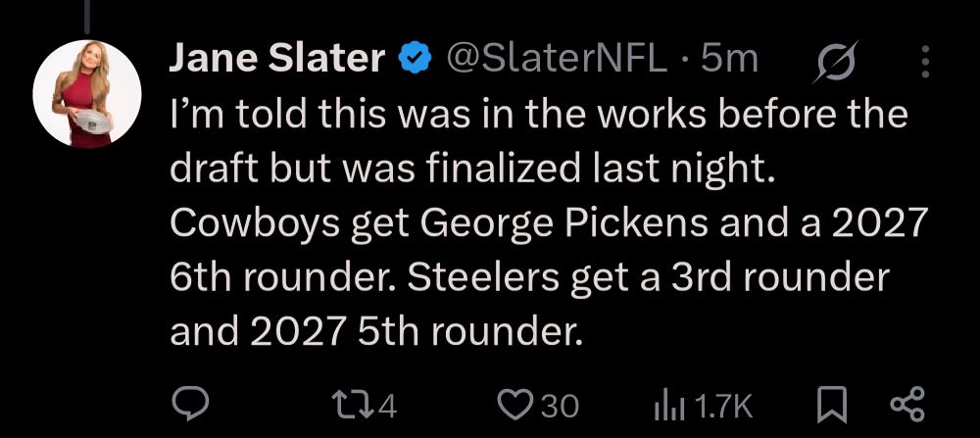
Task: Bookmark this Jane Slater tweet
Action: [834, 405]
